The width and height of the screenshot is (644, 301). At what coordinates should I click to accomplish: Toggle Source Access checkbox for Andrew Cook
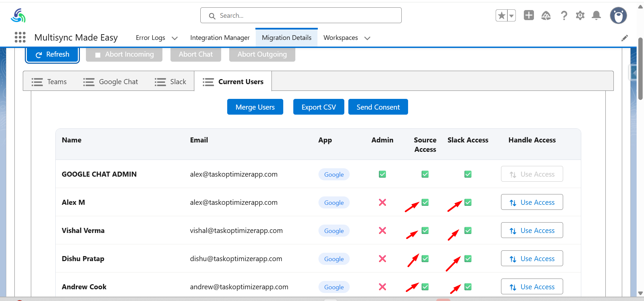[425, 287]
